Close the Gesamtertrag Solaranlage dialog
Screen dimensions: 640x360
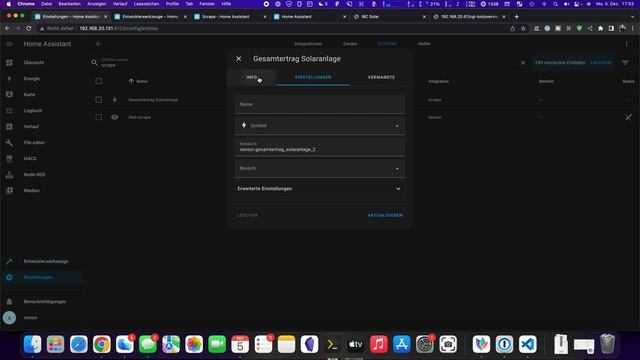[239, 59]
